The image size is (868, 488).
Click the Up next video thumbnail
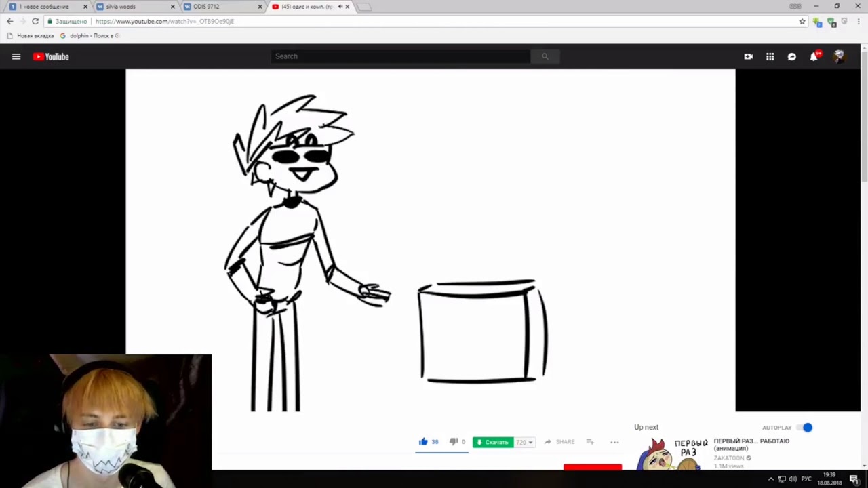[671, 454]
